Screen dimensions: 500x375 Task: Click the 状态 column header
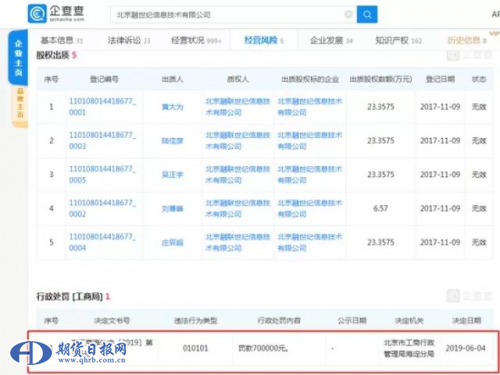(479, 79)
